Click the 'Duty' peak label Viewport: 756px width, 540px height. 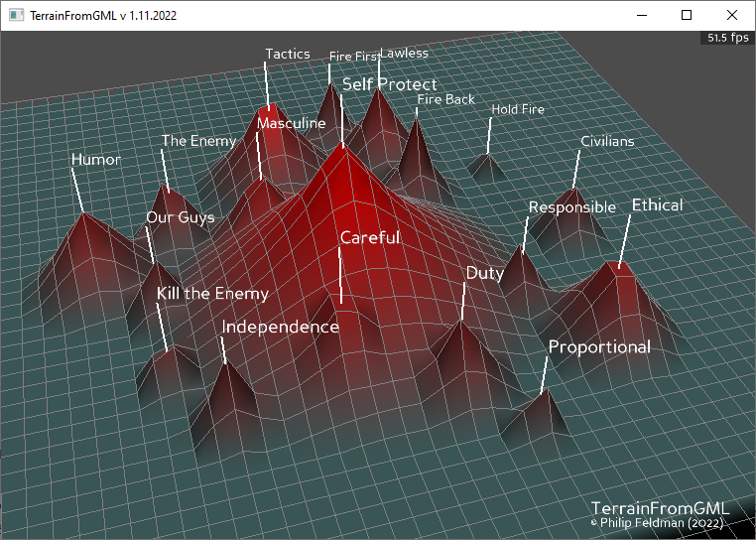(485, 273)
